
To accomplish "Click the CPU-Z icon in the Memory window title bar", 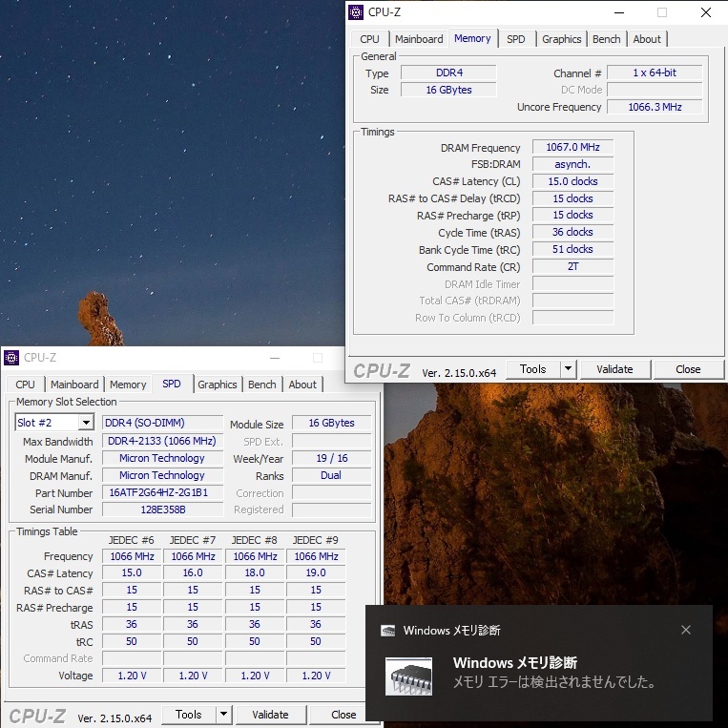I will tap(357, 12).
